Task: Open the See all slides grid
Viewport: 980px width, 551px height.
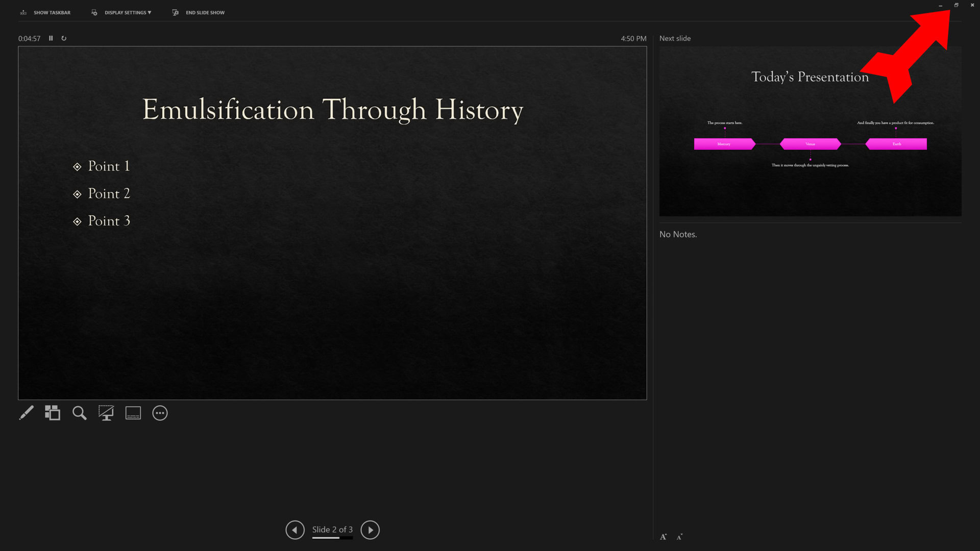Action: [x=53, y=413]
